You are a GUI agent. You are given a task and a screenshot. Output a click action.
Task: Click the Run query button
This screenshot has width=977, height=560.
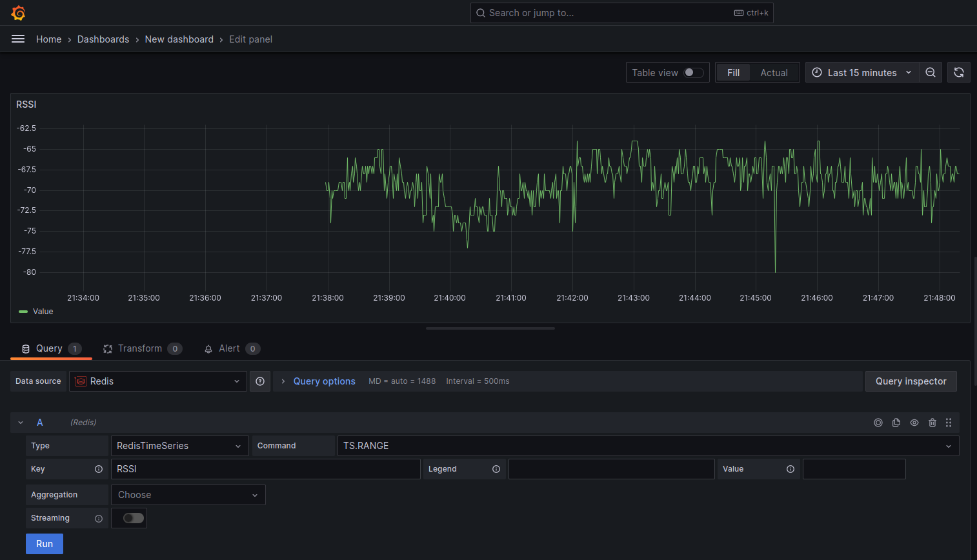(x=44, y=544)
